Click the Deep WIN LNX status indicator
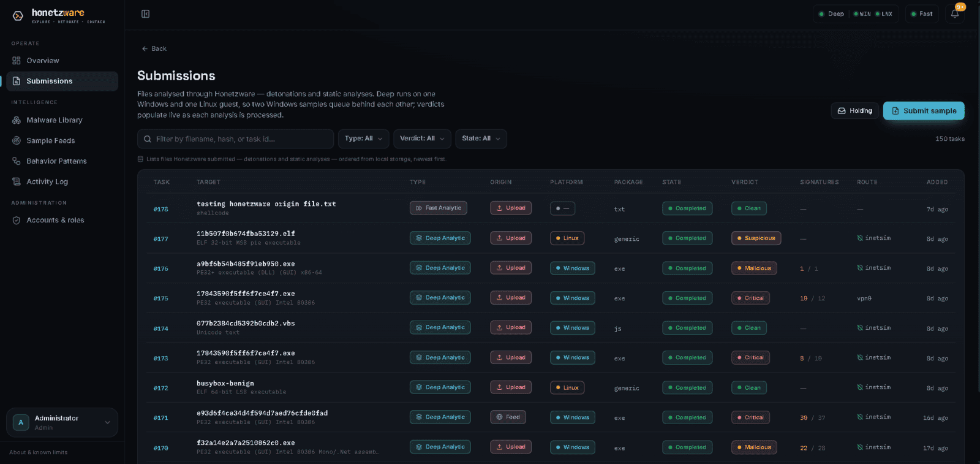 [856, 14]
